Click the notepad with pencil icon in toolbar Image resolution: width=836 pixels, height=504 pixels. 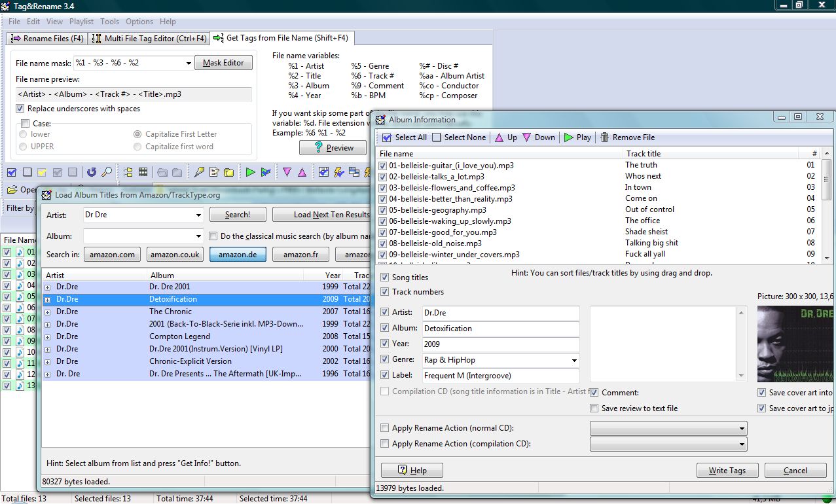tap(214, 173)
